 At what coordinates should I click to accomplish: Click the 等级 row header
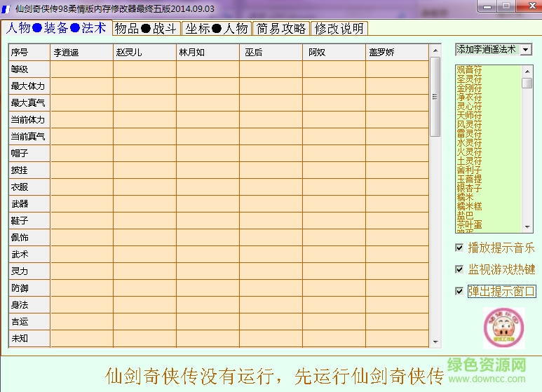coord(29,69)
